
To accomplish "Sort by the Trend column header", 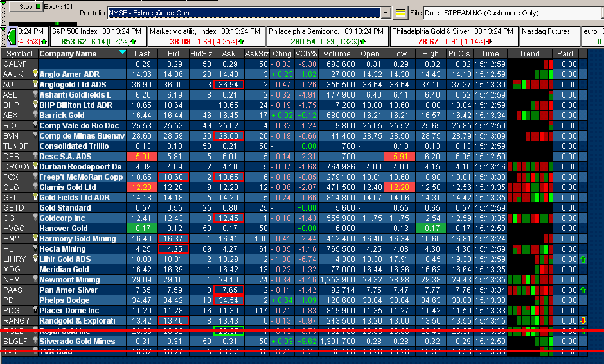I will (529, 54).
